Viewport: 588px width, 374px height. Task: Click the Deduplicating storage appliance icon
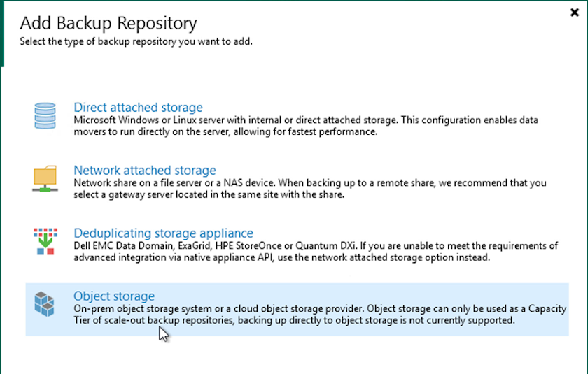click(x=45, y=241)
